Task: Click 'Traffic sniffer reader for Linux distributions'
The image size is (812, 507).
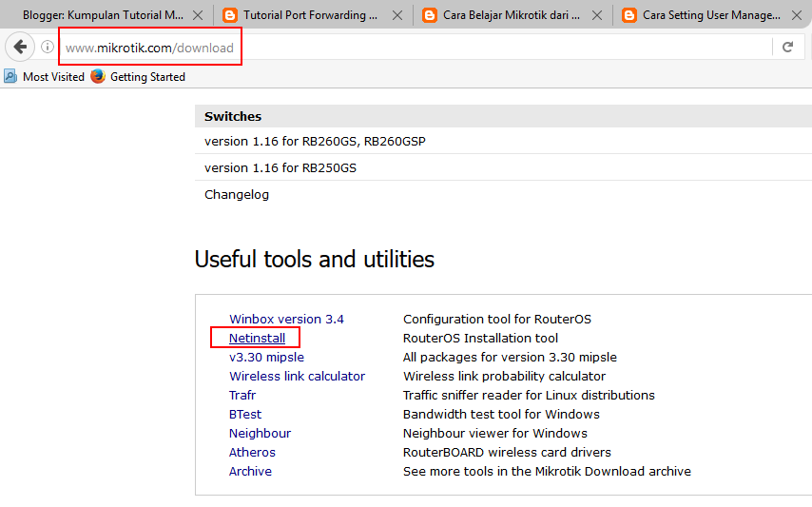Action: point(529,395)
